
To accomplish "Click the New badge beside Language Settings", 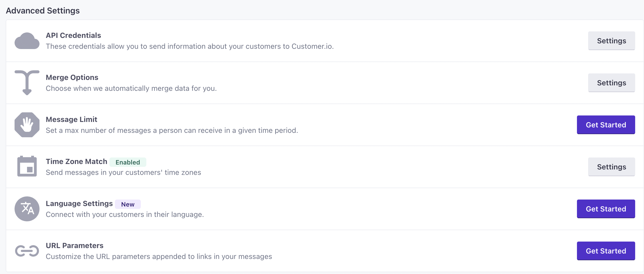I will (128, 204).
